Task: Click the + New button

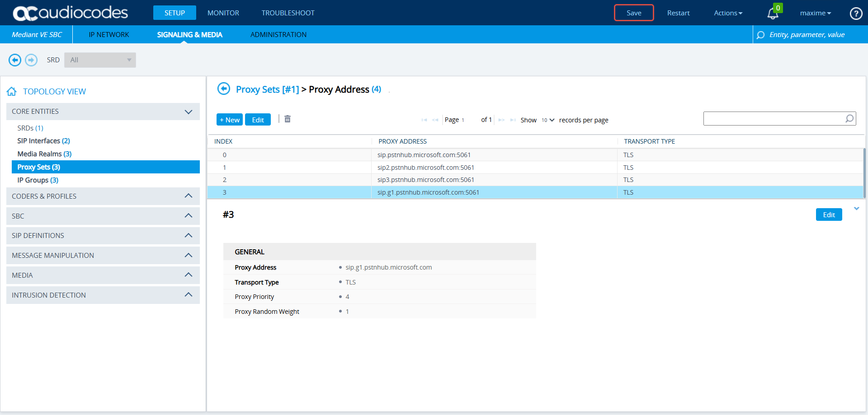Action: pyautogui.click(x=230, y=120)
